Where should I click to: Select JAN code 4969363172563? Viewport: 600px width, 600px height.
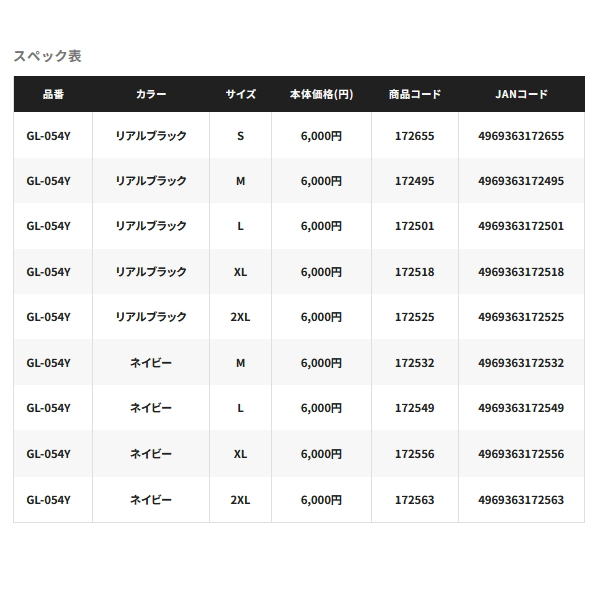(521, 500)
